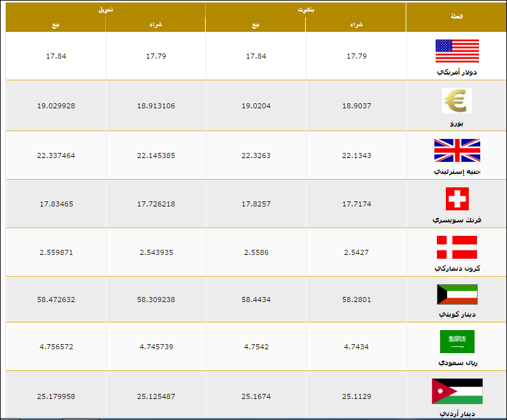Click the Swiss franc flag icon

click(457, 199)
